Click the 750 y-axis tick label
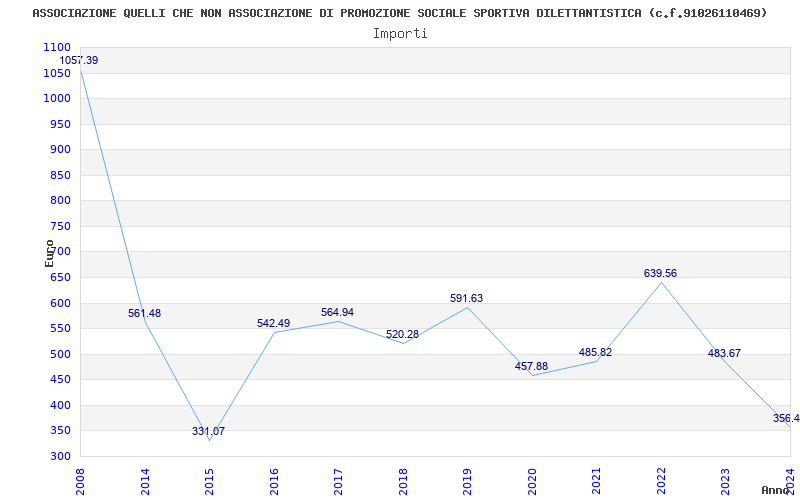The image size is (800, 500). [60, 226]
